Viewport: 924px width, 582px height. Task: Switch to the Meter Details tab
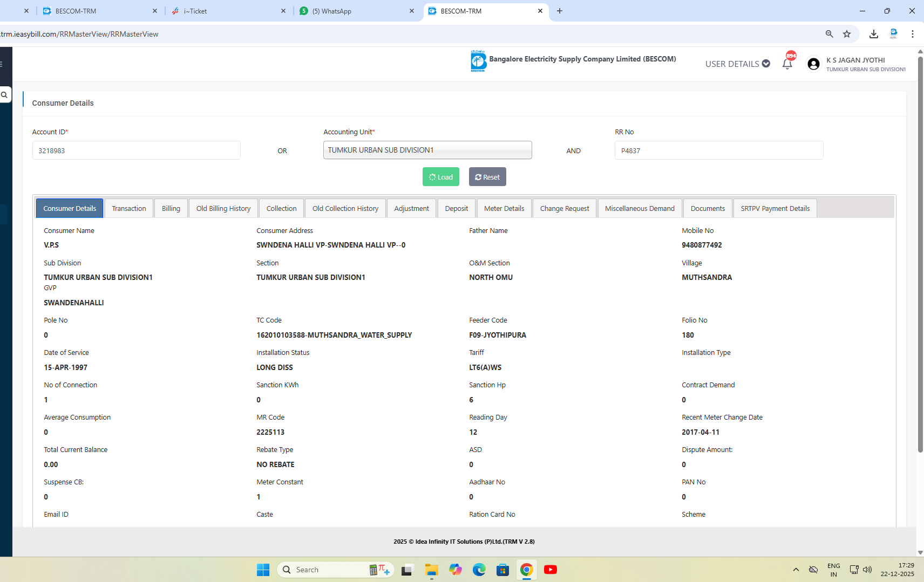pyautogui.click(x=504, y=209)
